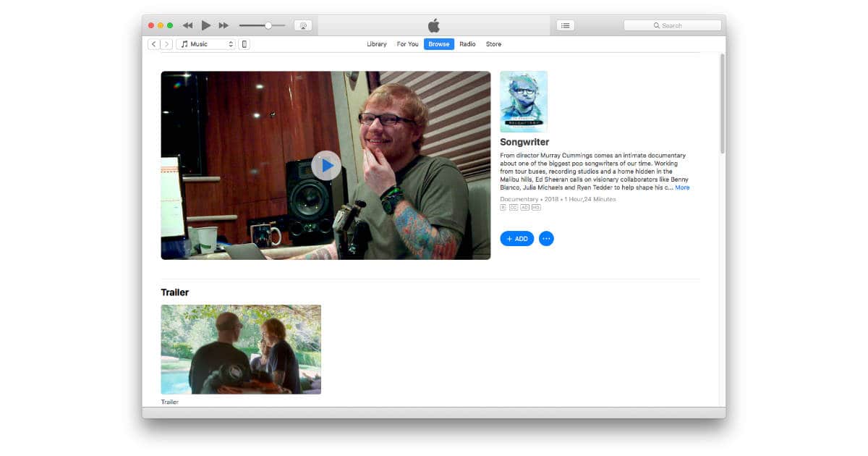Switch to the For You tab
This screenshot has width=868, height=456.
[407, 44]
